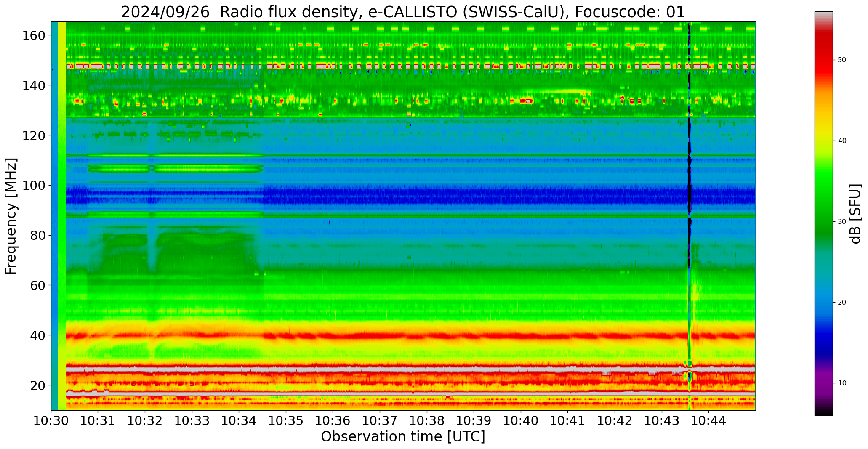
Task: Click the 140 MHz frequency tick label
Action: (34, 85)
